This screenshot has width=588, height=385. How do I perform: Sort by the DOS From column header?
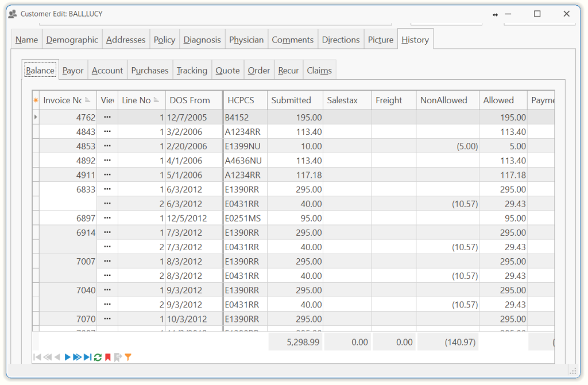tap(194, 100)
